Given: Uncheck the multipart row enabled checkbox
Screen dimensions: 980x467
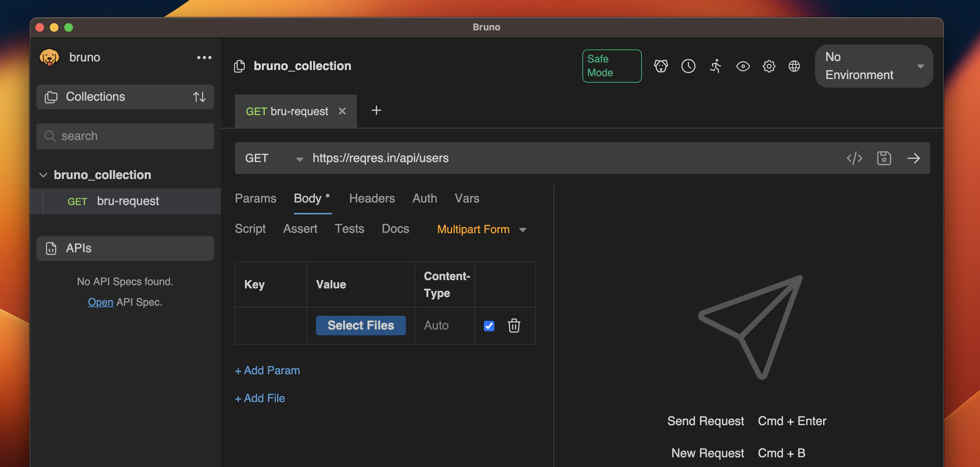Looking at the screenshot, I should (489, 326).
